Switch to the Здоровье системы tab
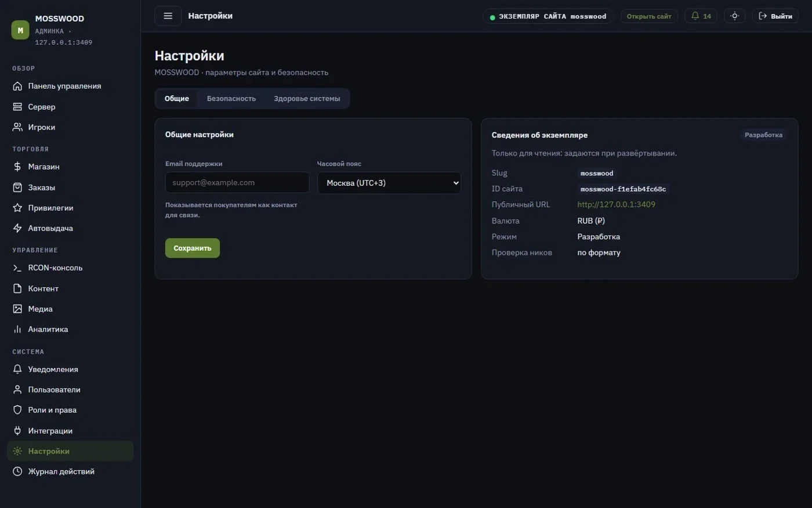 pyautogui.click(x=307, y=99)
